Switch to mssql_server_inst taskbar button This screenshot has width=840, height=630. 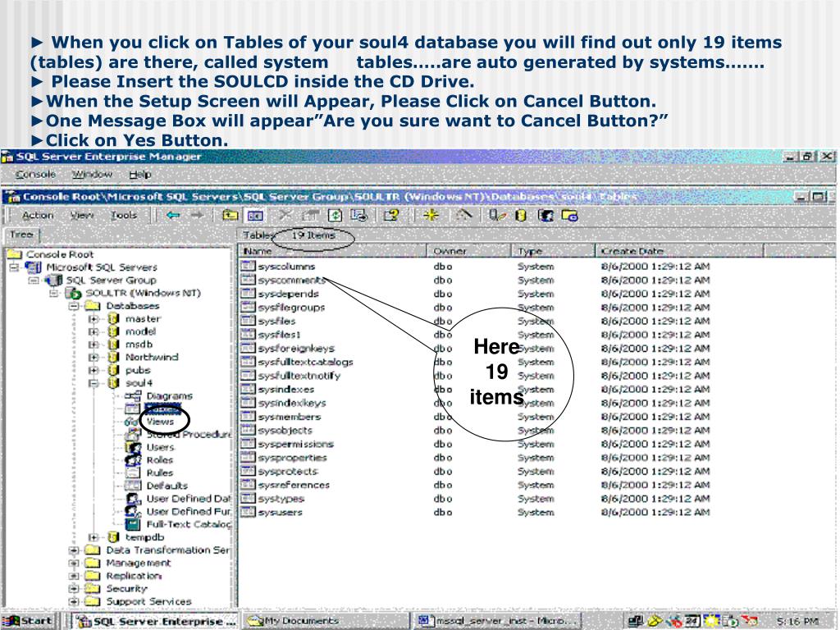click(495, 621)
